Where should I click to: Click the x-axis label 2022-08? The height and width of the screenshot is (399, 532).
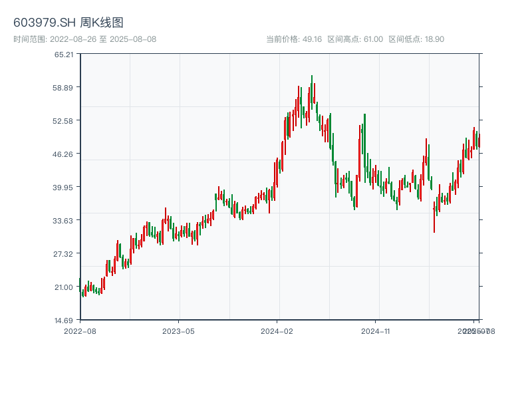[x=80, y=331]
